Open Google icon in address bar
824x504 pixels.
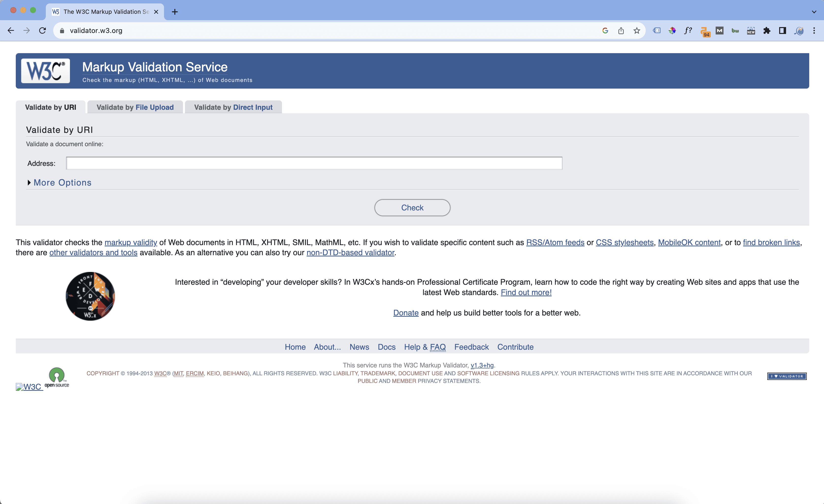[x=605, y=31]
